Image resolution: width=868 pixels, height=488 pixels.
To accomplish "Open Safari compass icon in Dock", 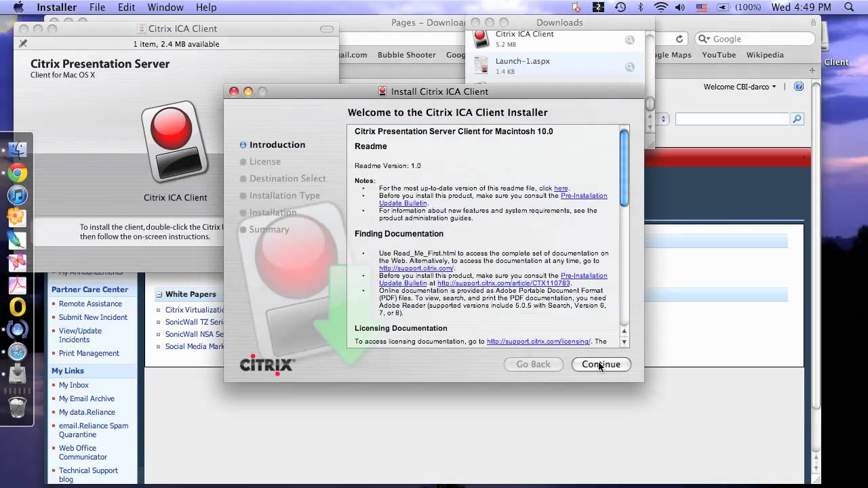I will pyautogui.click(x=17, y=352).
